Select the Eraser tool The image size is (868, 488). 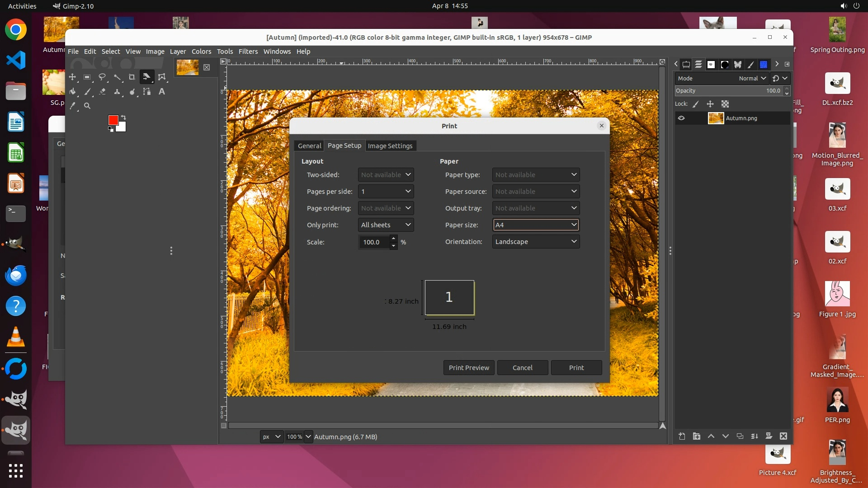pyautogui.click(x=102, y=92)
